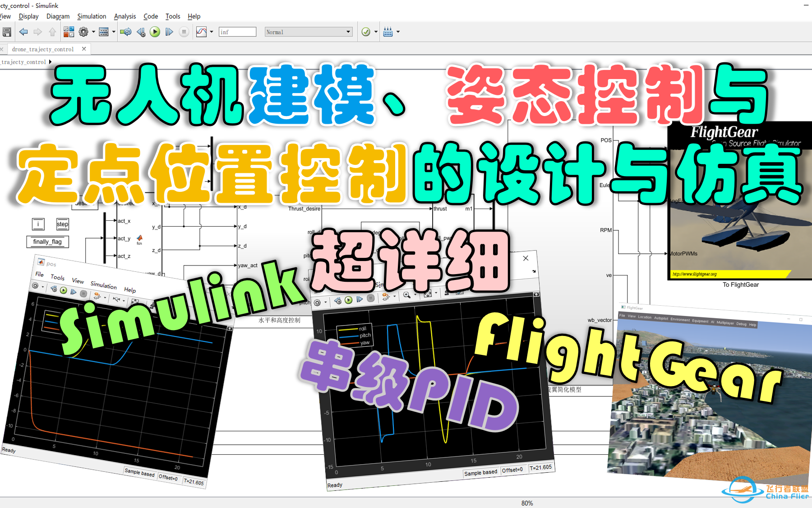Click stop in roll pitch yaw scope

click(x=370, y=298)
